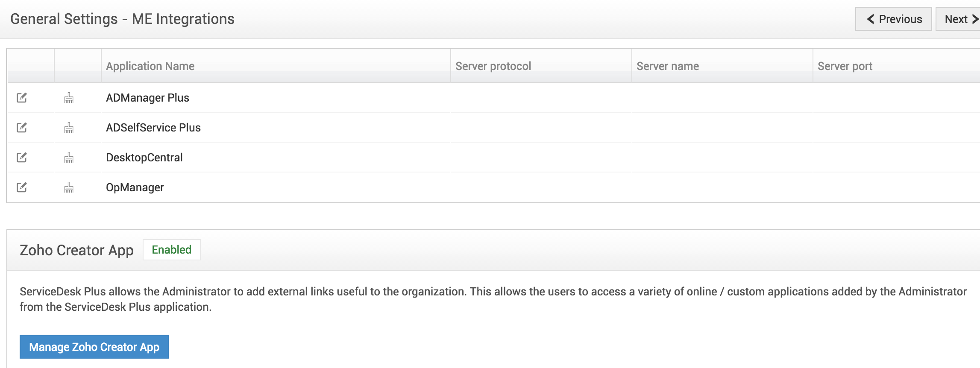Clear ADSelfService Plus settings with broom icon
This screenshot has height=368, width=980.
pyautogui.click(x=69, y=128)
